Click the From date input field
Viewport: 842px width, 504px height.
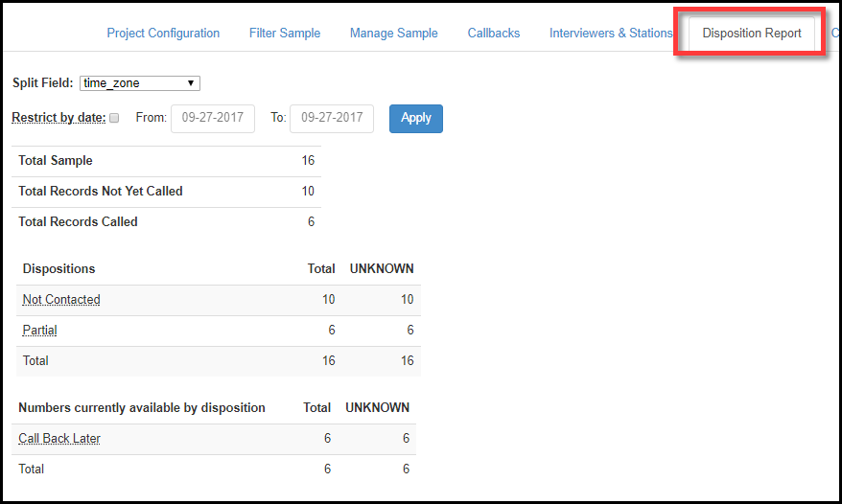(212, 118)
